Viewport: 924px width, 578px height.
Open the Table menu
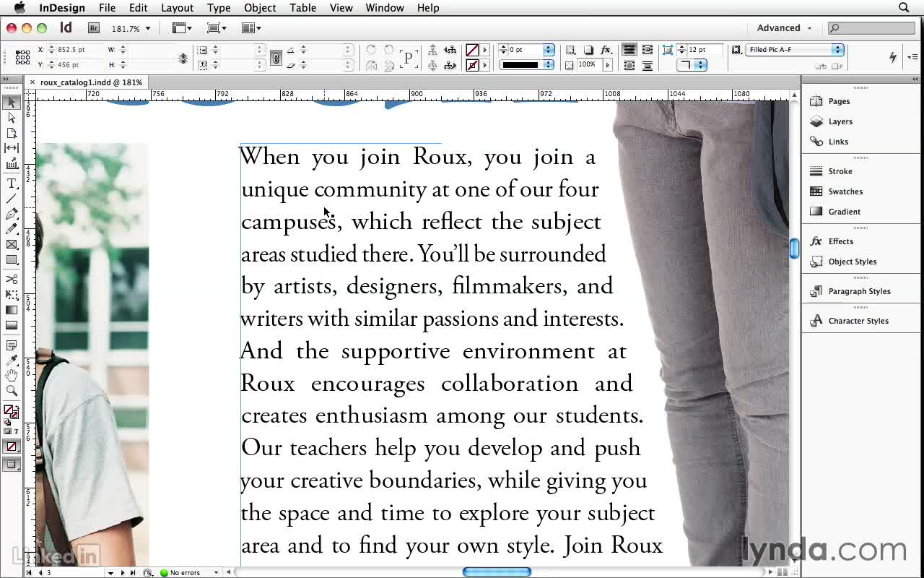pos(303,8)
